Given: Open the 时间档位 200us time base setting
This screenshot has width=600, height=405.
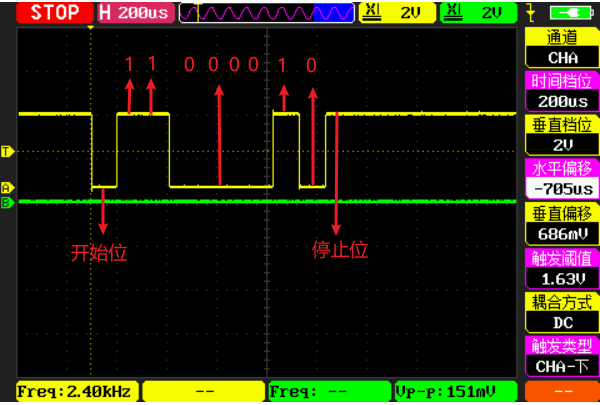Looking at the screenshot, I should [x=561, y=91].
